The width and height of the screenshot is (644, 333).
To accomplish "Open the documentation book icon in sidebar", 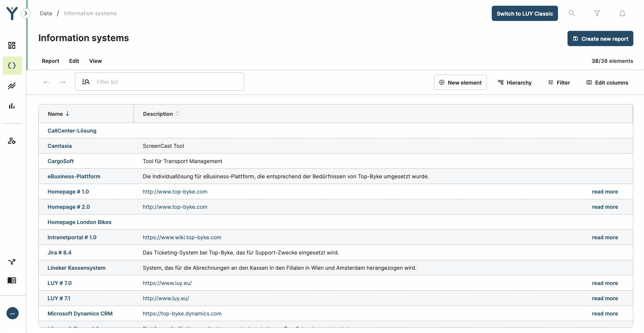I will (12, 280).
